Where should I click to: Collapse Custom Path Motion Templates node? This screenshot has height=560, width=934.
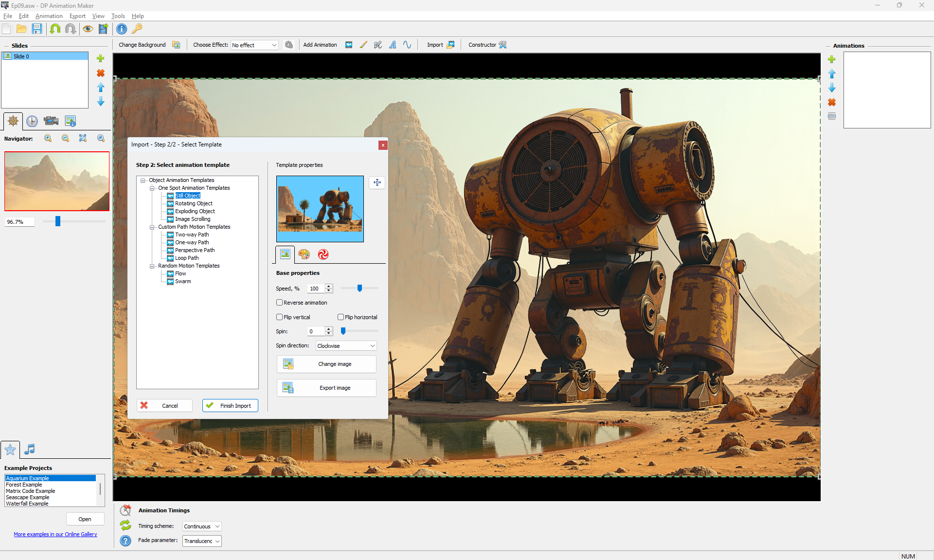point(152,227)
